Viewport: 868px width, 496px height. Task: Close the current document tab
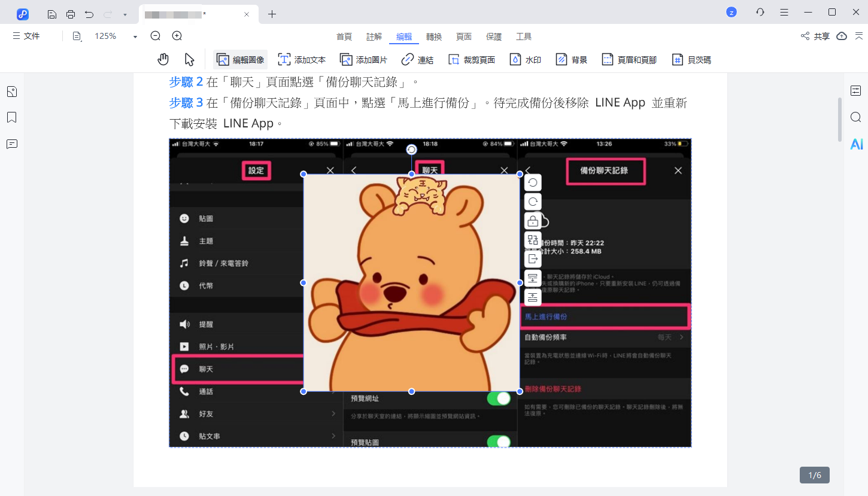247,14
